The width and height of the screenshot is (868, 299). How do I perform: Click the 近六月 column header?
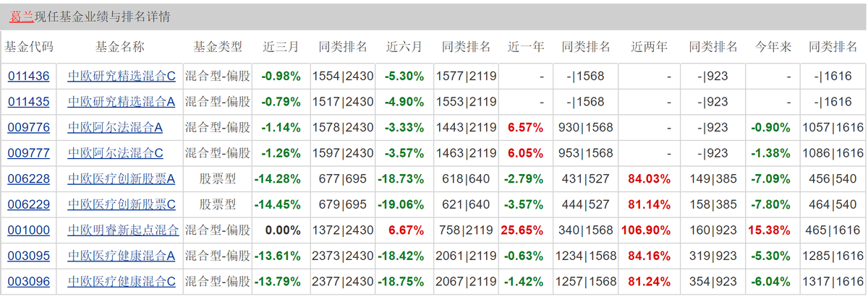404,47
